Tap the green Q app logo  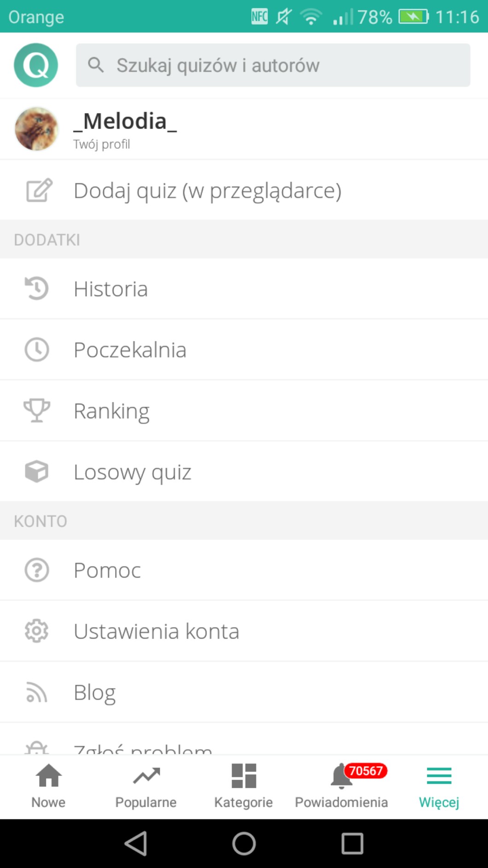pos(36,65)
